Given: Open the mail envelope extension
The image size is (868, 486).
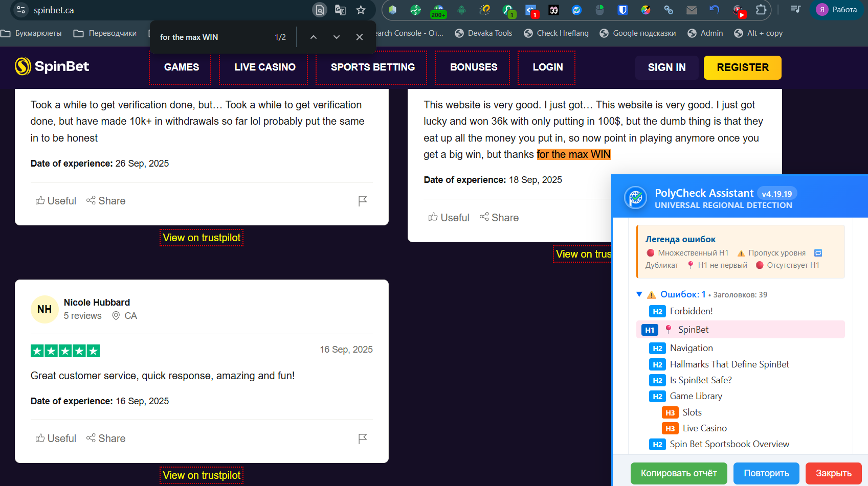Looking at the screenshot, I should 692,10.
